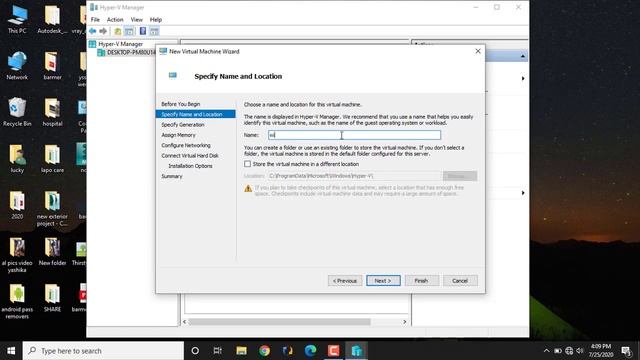Viewport: 640px width, 360px height.
Task: Close the New Virtual Machine Wizard dialog
Action: [478, 51]
